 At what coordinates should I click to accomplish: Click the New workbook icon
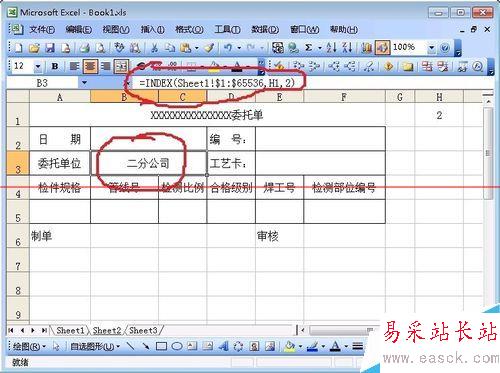18,48
